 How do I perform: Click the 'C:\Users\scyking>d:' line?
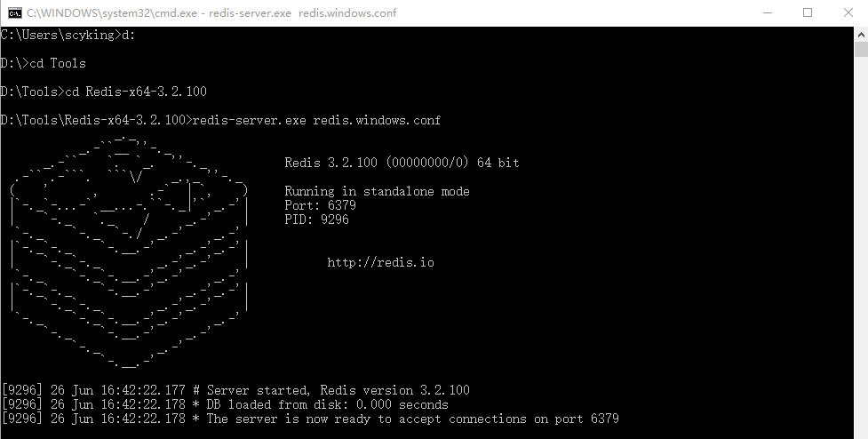click(x=68, y=35)
